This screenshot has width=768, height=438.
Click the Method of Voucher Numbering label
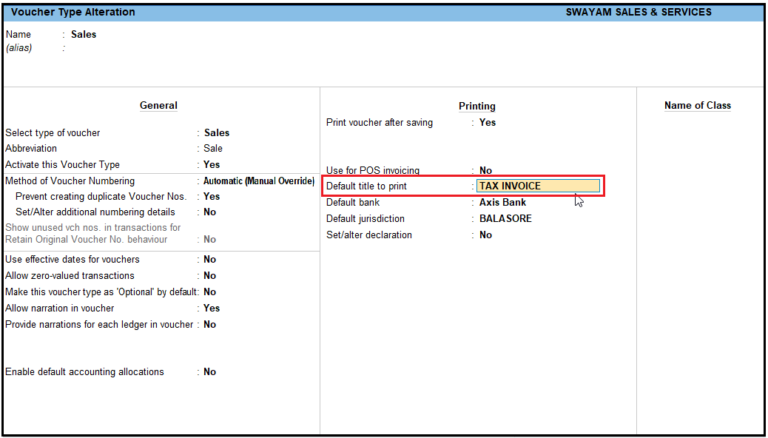70,181
